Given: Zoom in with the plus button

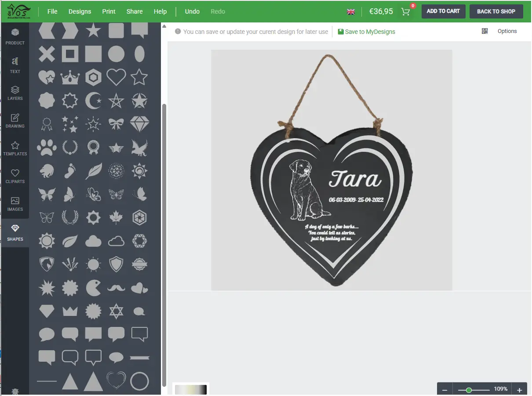Looking at the screenshot, I should click(519, 390).
